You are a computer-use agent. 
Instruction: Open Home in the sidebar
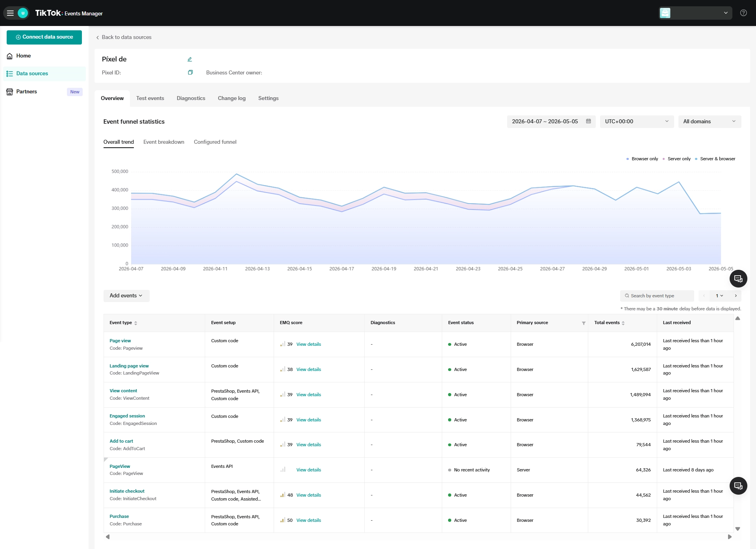(x=44, y=56)
